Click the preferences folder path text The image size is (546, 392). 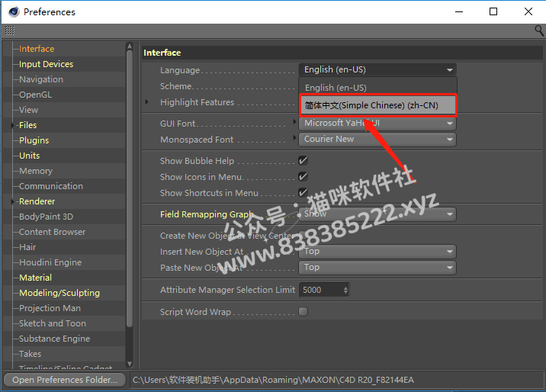(273, 380)
